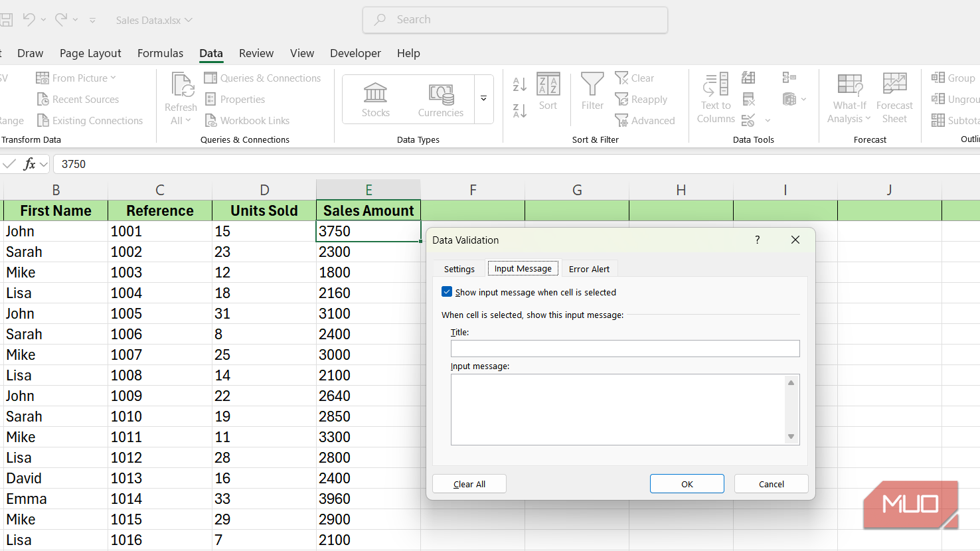Screen dimensions: 980x551
Task: Switch to the Formulas ribbon tab
Action: tap(160, 53)
